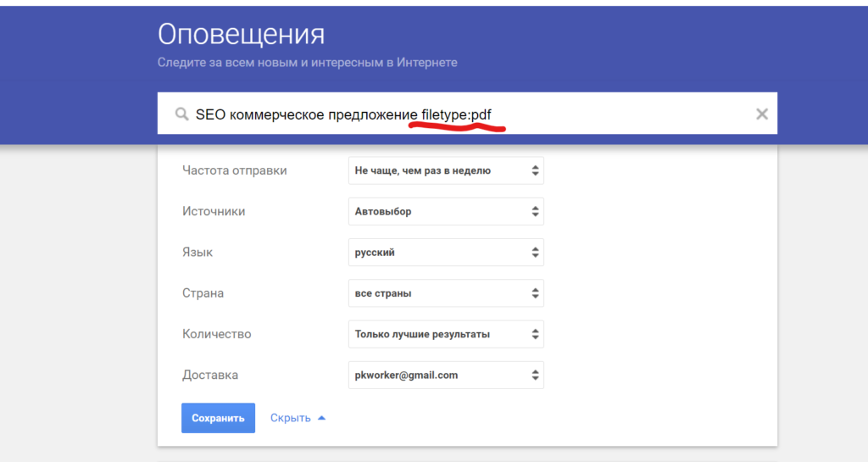Collapse options using the triangle next to Скрыть
The height and width of the screenshot is (462, 868).
coord(321,418)
